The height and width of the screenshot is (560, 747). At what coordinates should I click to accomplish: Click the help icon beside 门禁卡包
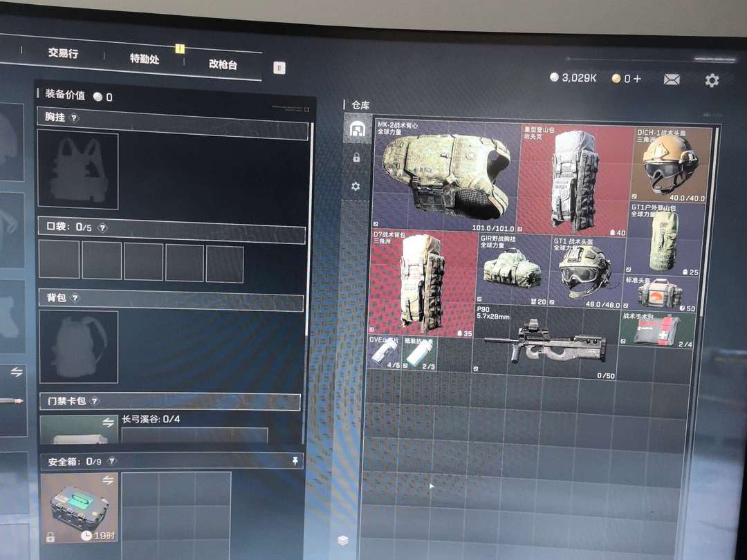click(x=94, y=402)
